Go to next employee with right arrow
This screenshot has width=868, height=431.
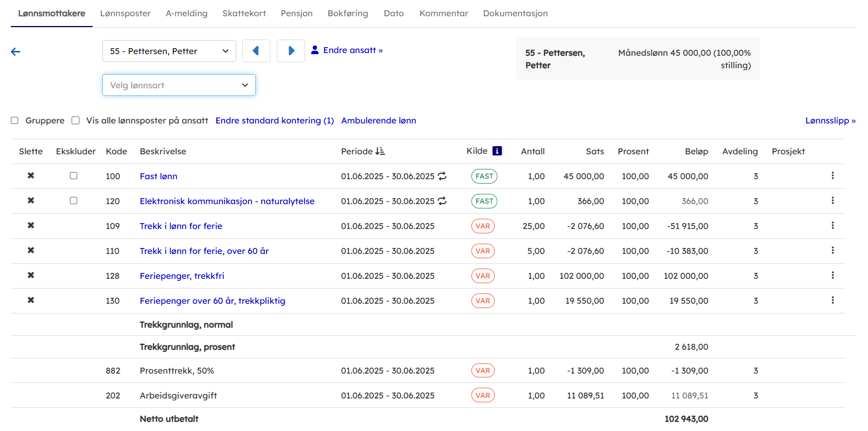pos(291,51)
